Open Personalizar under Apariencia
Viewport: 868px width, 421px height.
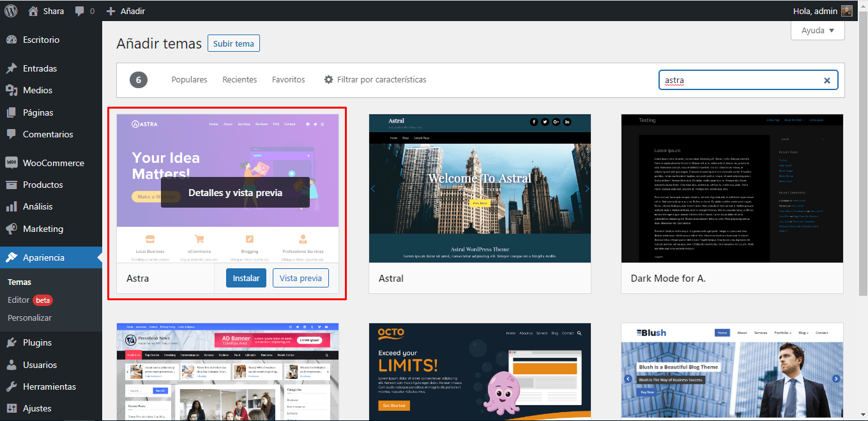coord(29,318)
